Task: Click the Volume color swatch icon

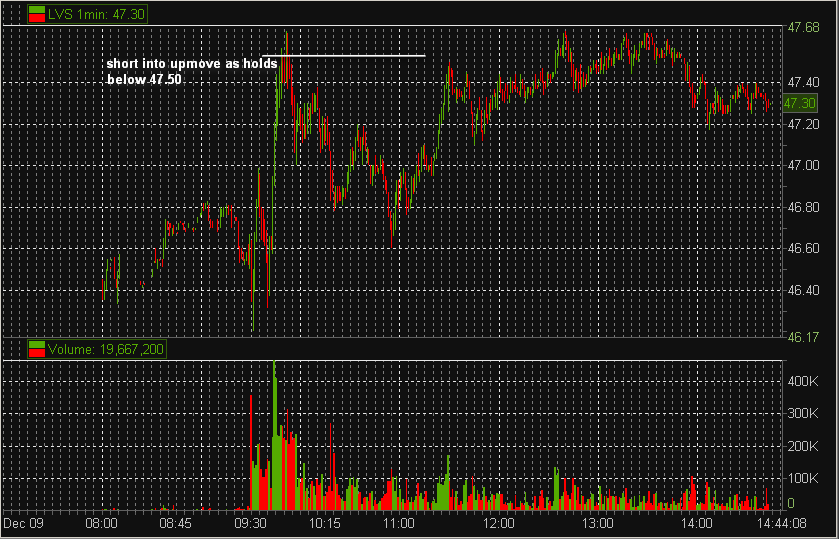Action: [x=36, y=350]
